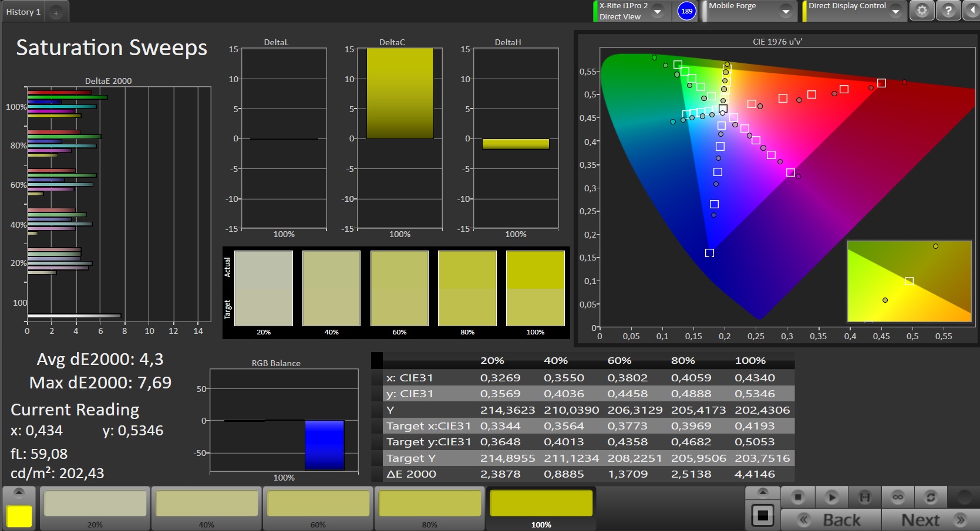Click the Next navigation button
This screenshot has width=980, height=531.
[931, 520]
